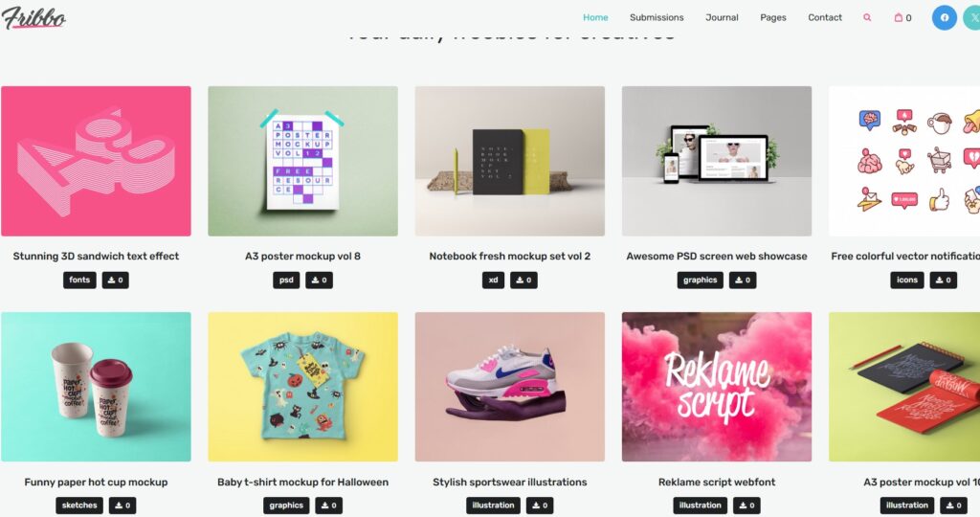Open the Contact page
The height and width of the screenshot is (517, 980).
(825, 17)
